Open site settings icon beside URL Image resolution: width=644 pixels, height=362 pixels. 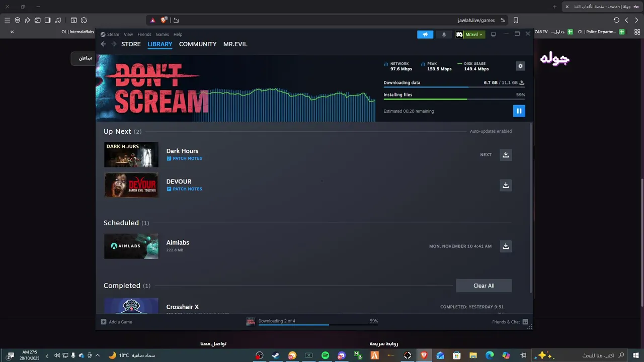[x=502, y=20]
